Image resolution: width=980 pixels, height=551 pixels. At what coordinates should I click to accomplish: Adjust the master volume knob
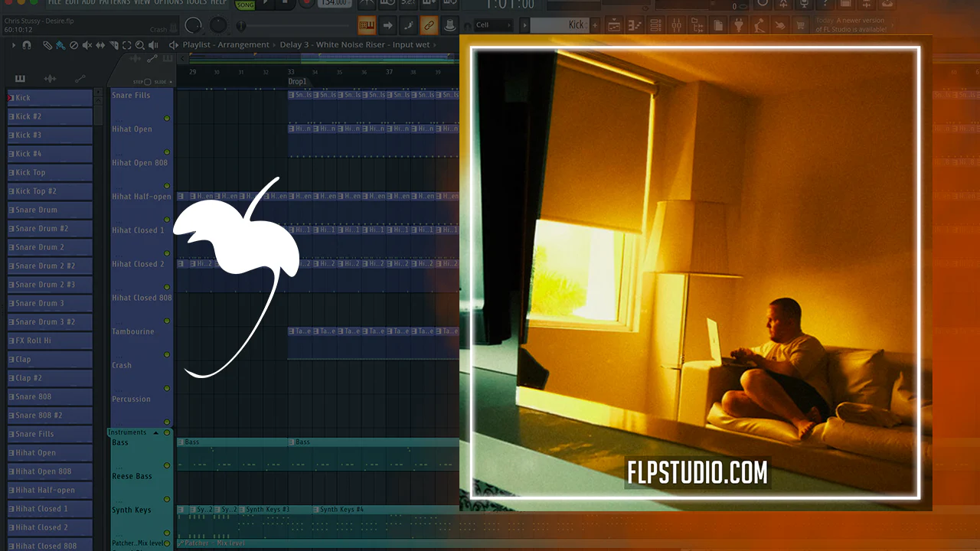pos(194,25)
